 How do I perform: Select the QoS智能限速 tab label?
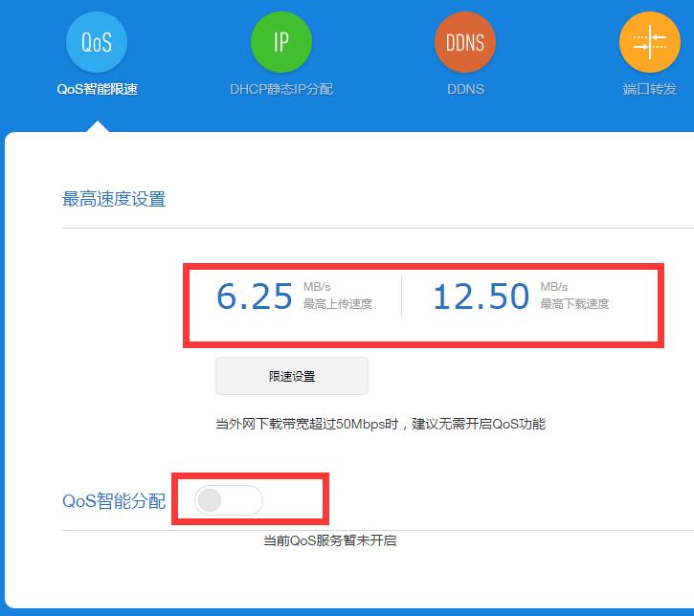tap(98, 89)
